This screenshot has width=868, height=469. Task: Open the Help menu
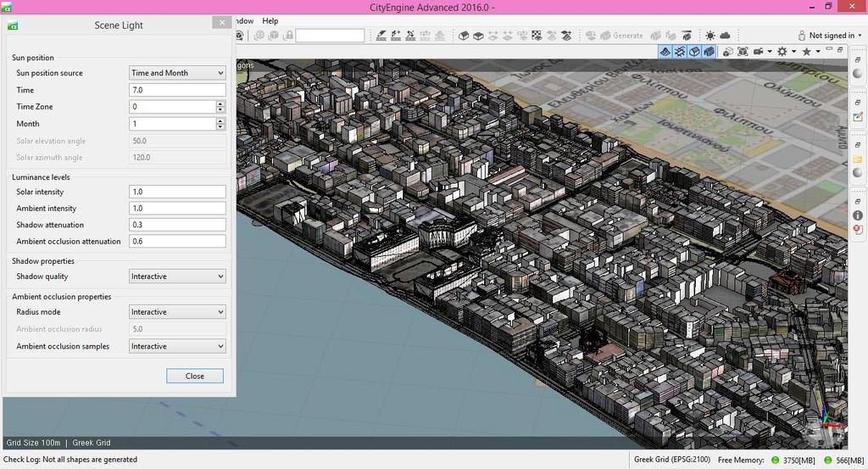click(x=270, y=21)
